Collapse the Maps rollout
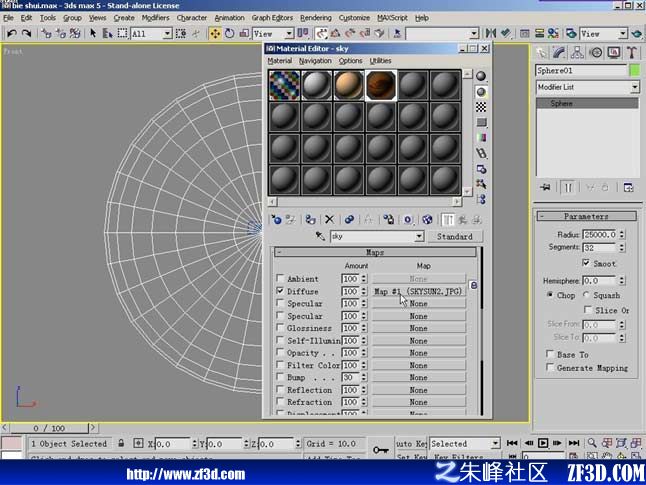The height and width of the screenshot is (485, 646). 375,252
